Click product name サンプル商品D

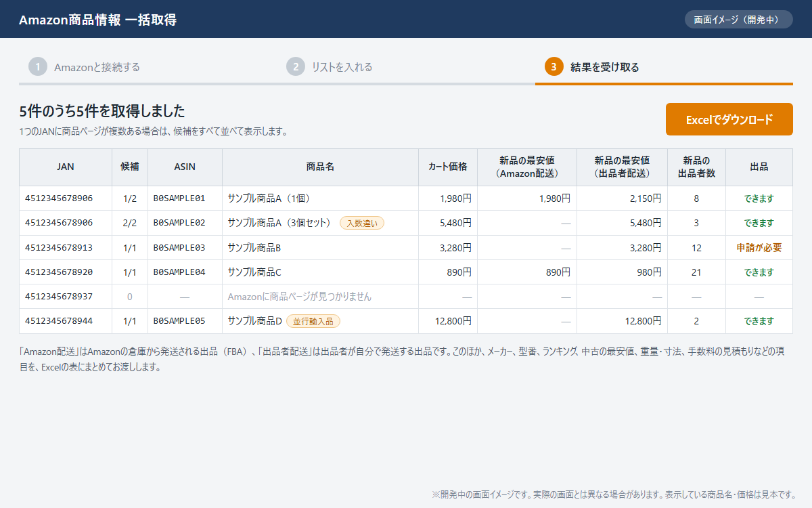point(255,321)
